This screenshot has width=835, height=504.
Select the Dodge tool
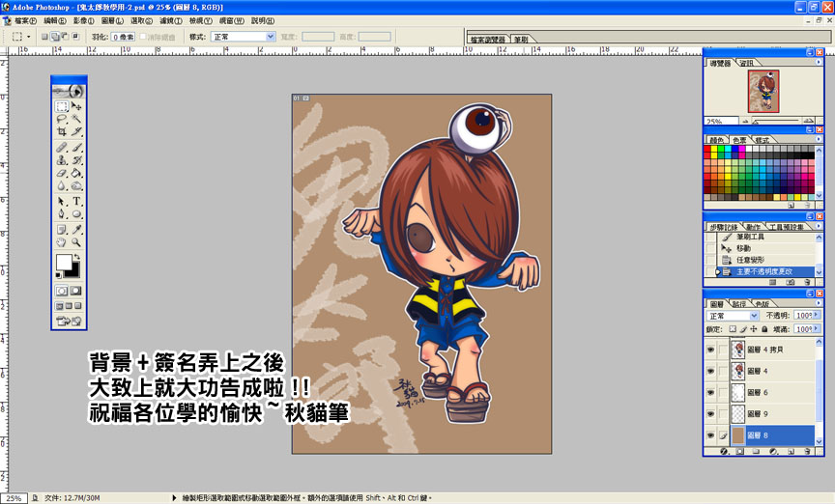pyautogui.click(x=76, y=185)
